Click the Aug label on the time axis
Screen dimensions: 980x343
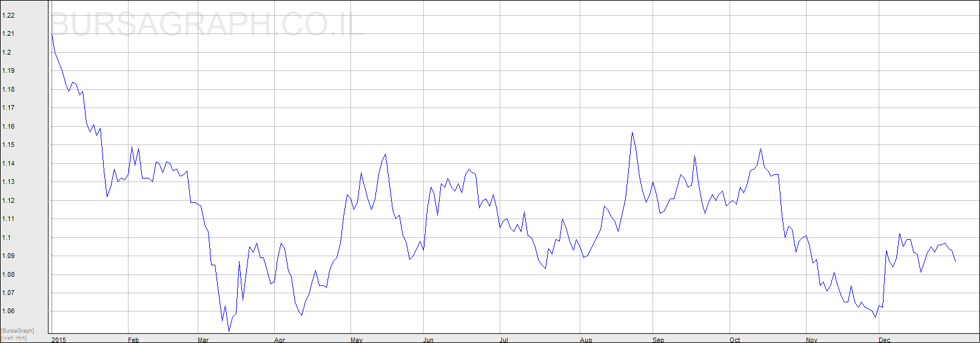[x=586, y=340]
